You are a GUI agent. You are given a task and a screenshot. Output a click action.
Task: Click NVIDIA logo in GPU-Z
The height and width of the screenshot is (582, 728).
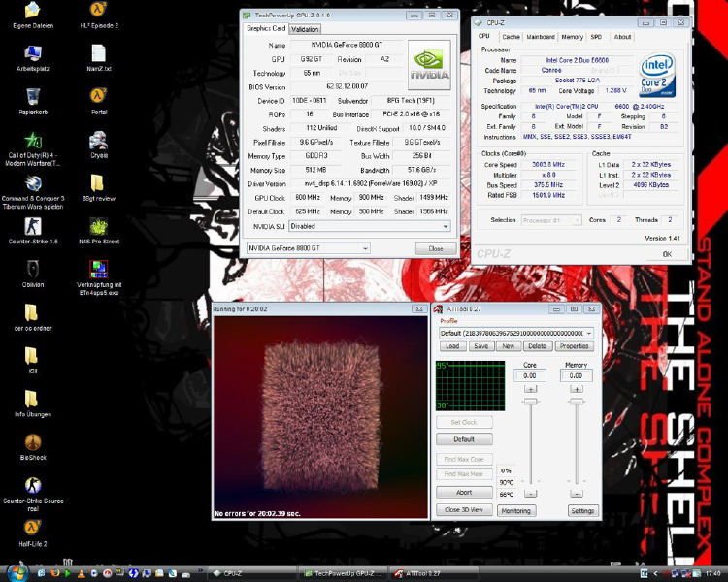pyautogui.click(x=429, y=65)
